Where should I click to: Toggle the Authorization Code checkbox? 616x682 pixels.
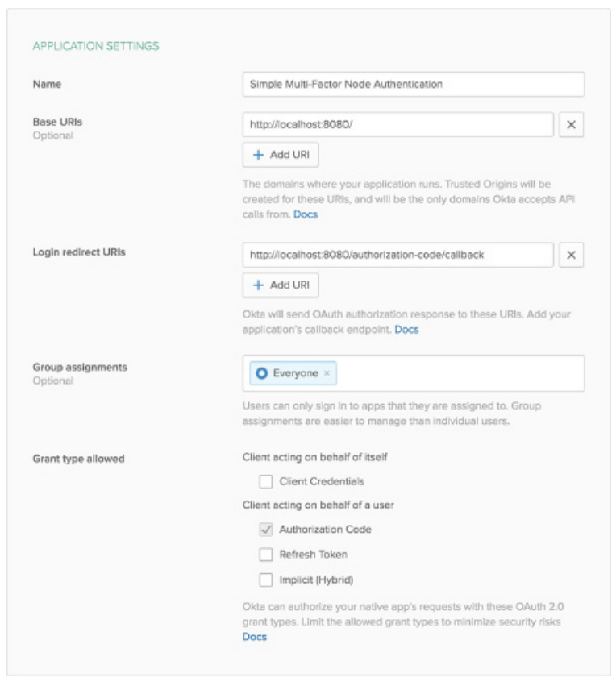coord(265,530)
